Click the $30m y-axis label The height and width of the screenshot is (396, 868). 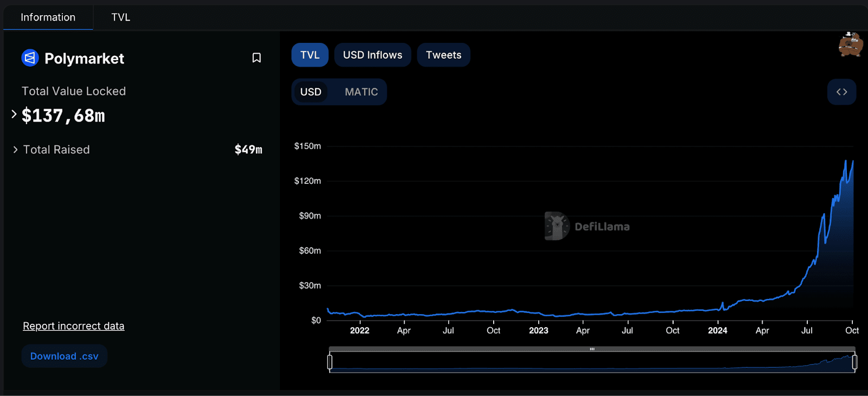pos(310,285)
